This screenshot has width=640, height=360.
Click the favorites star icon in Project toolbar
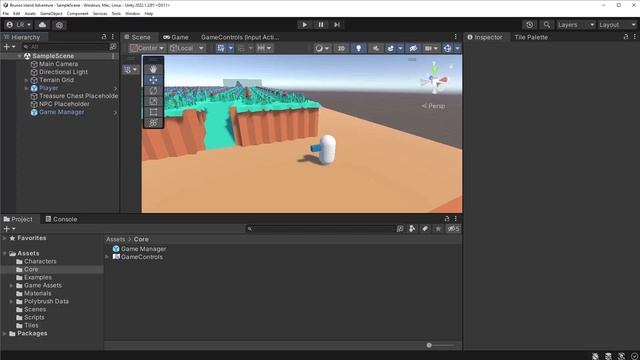pyautogui.click(x=438, y=229)
